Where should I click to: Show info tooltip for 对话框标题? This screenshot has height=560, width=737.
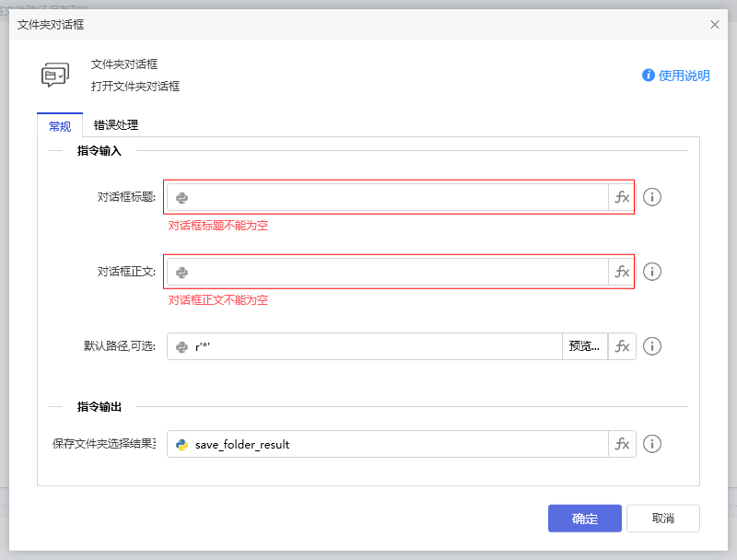[652, 197]
